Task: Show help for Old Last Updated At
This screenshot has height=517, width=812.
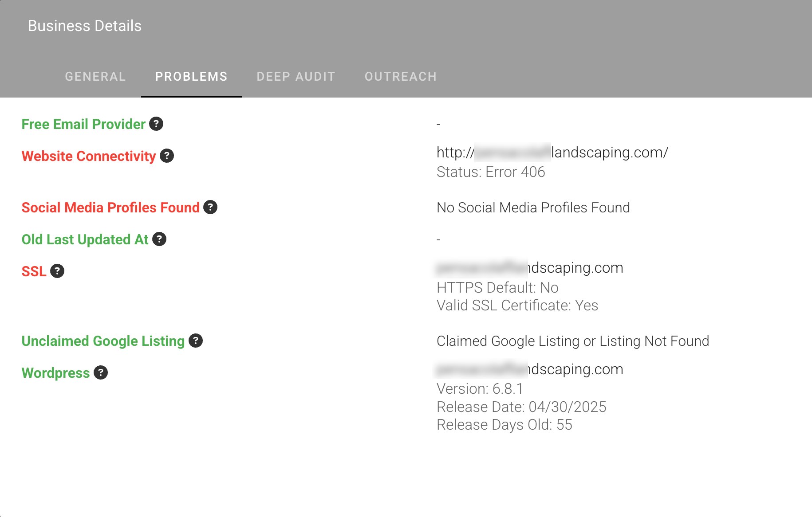Action: [159, 239]
